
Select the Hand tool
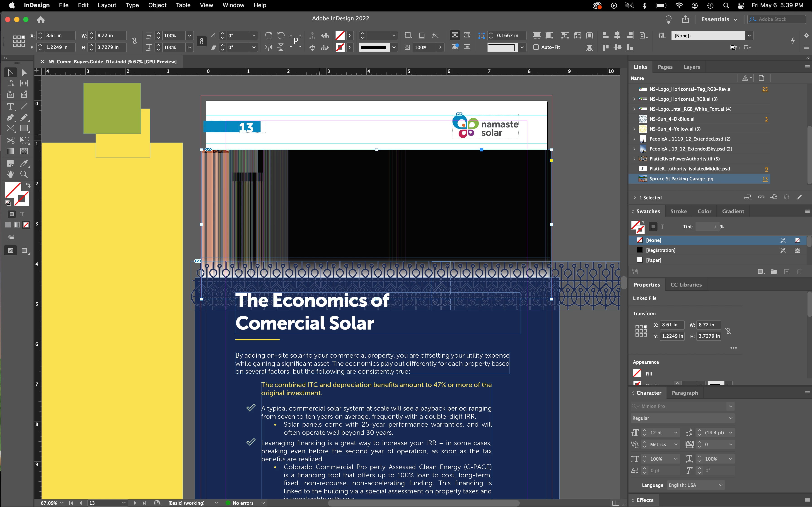(10, 174)
